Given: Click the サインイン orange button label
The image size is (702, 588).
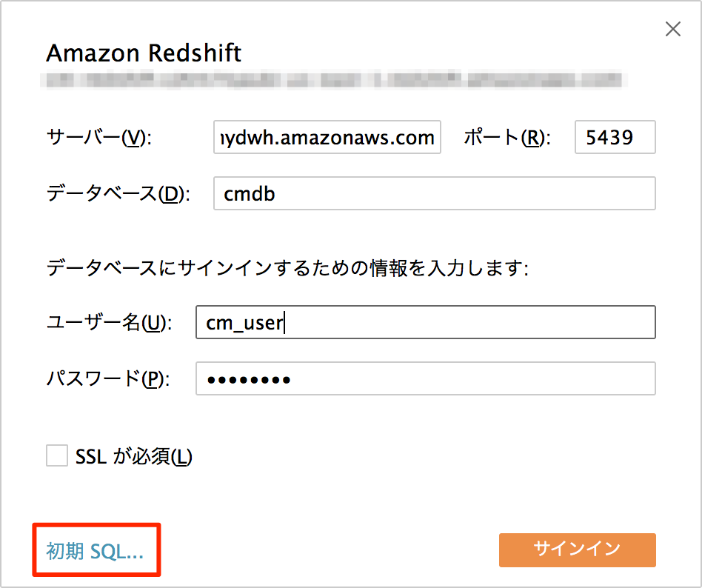Looking at the screenshot, I should 577,550.
